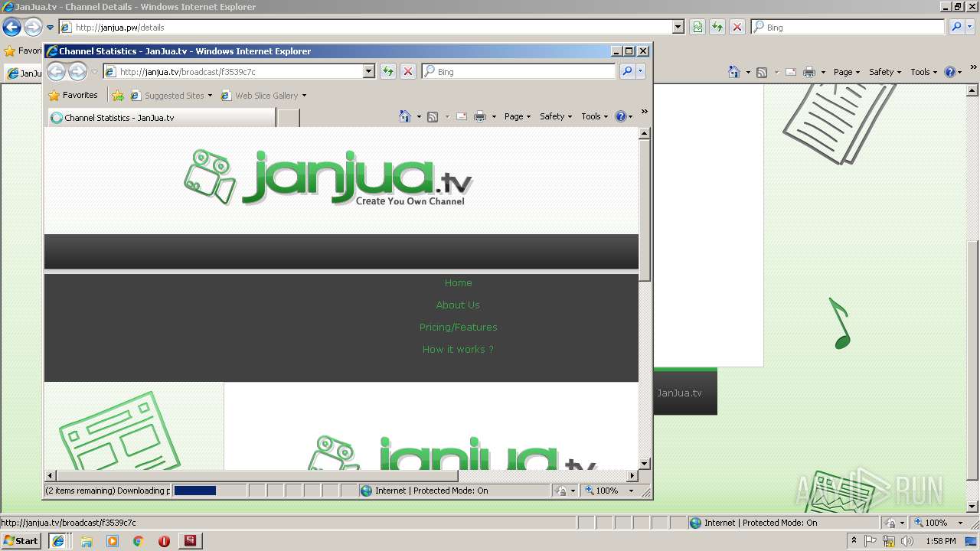The image size is (980, 551).
Task: Open the Home link
Action: pyautogui.click(x=459, y=283)
